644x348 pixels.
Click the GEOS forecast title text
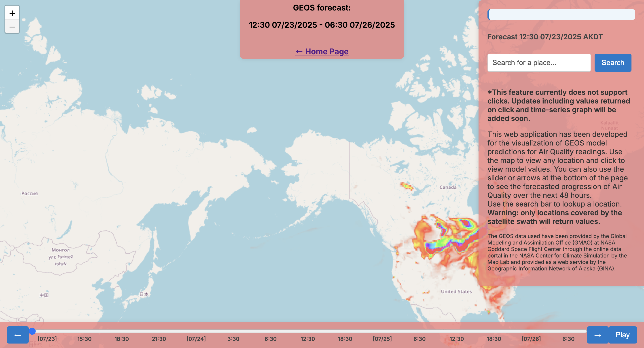pos(322,8)
